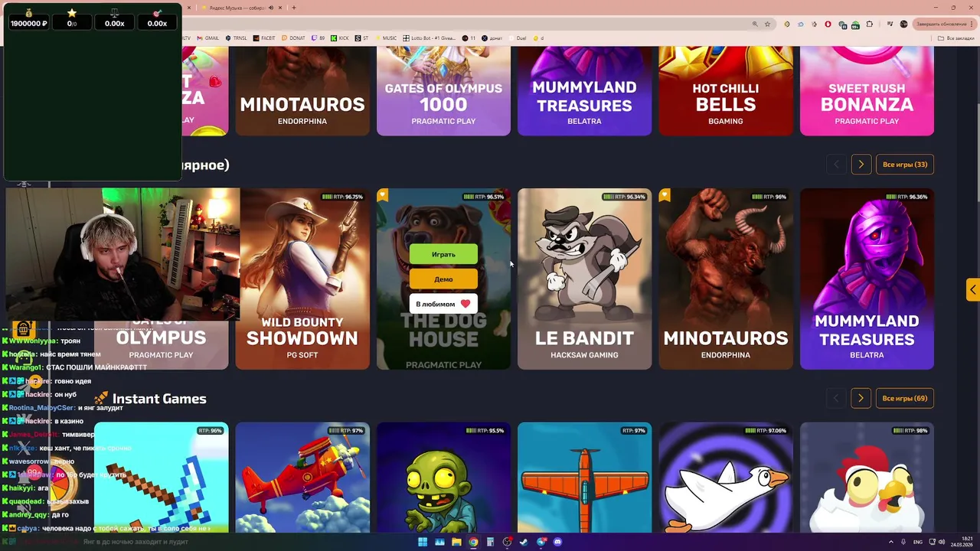Add The Dog House to favorites
Image resolution: width=980 pixels, height=551 pixels.
point(443,304)
